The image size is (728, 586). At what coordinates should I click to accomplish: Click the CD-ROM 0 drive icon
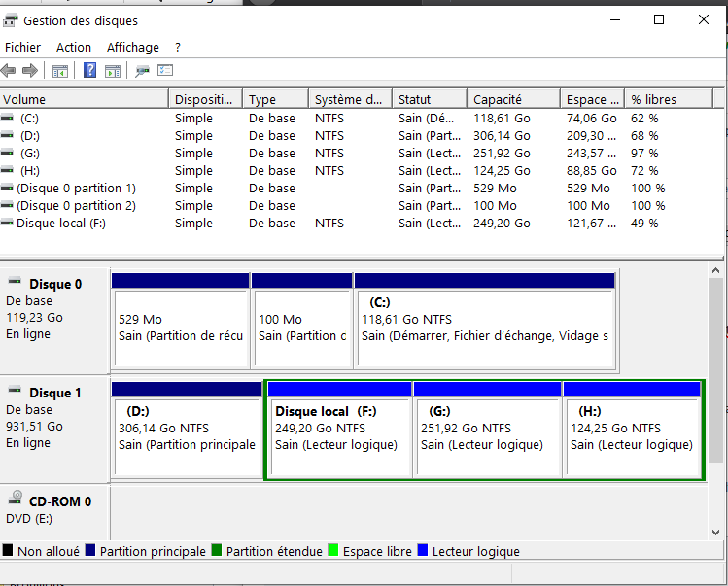tap(17, 500)
